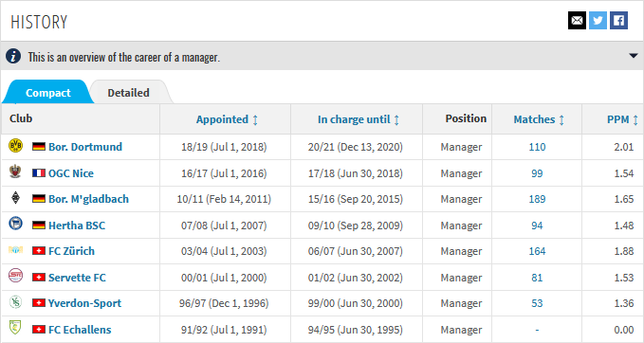Open the FC Echallens club link

click(x=80, y=330)
